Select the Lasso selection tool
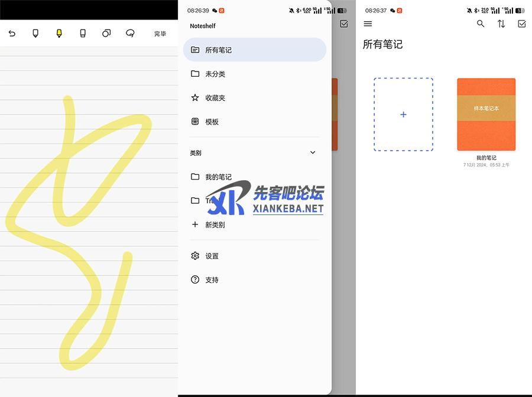Image resolution: width=532 pixels, height=397 pixels. 130,34
